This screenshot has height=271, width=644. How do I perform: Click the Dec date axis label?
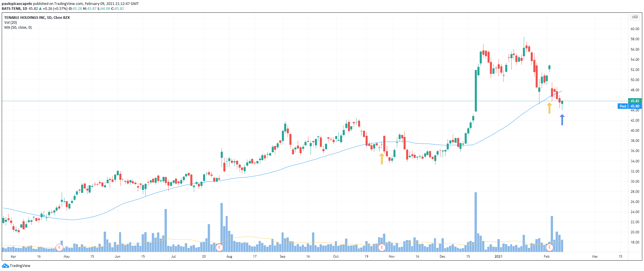coord(442,257)
